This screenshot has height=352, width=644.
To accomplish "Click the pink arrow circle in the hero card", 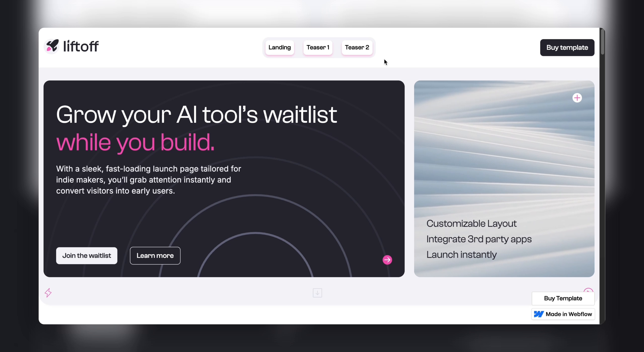I will 387,259.
